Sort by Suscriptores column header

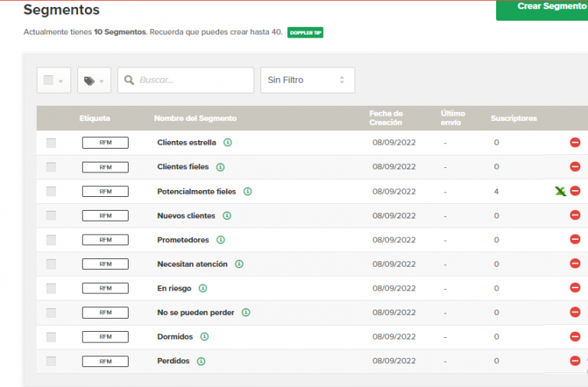pos(514,119)
